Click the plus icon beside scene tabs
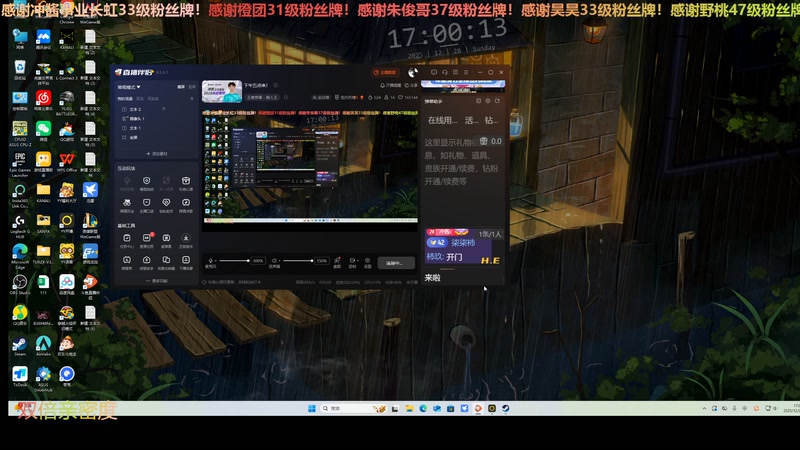This screenshot has width=800, height=450. [192, 98]
